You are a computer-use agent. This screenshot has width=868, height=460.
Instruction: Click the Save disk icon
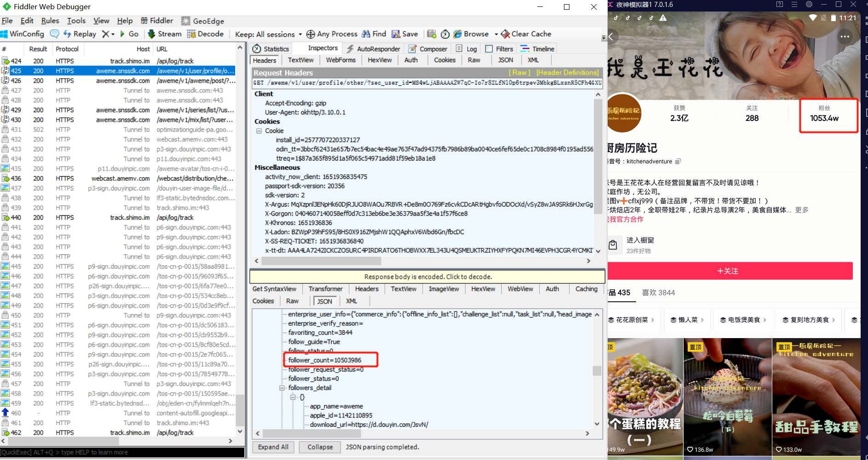(x=396, y=34)
